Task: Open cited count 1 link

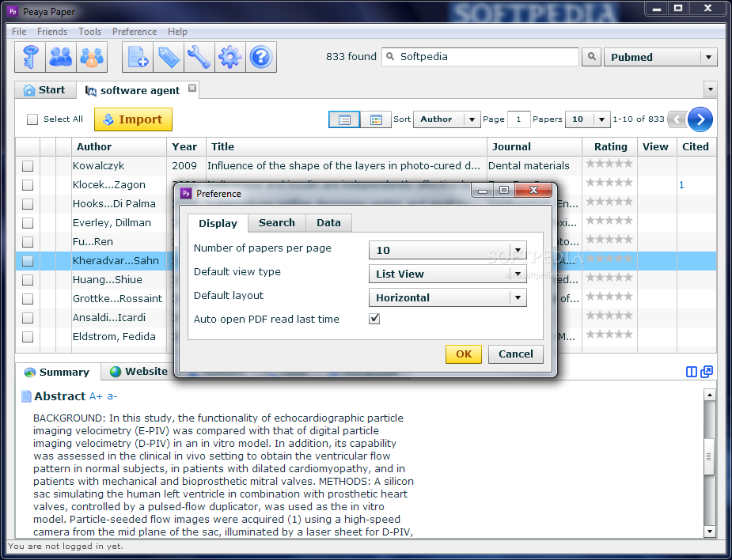Action: 681,185
